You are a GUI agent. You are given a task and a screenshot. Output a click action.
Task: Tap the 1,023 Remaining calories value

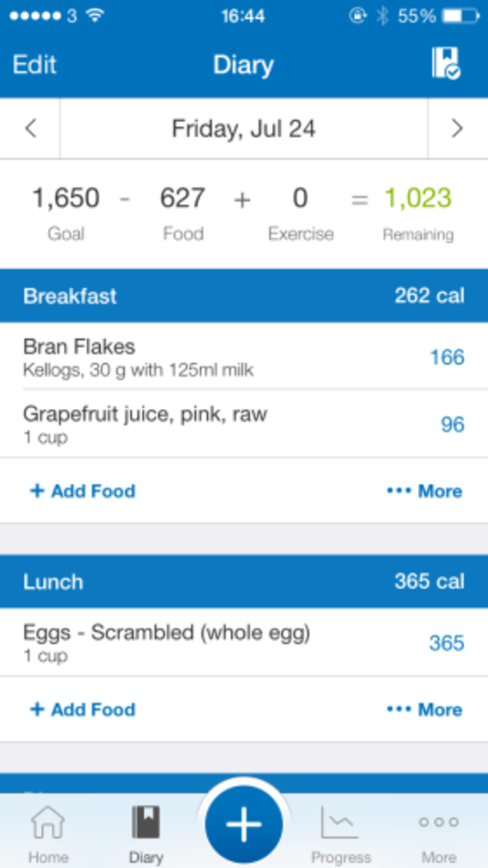(x=417, y=199)
